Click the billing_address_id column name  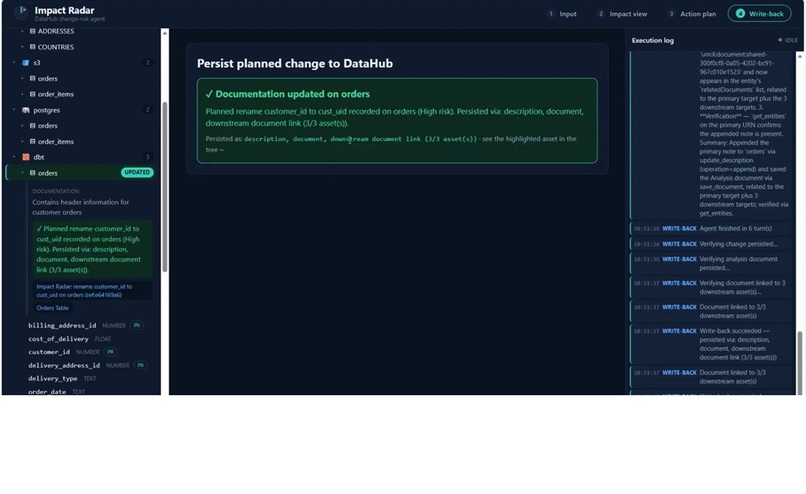[62, 325]
